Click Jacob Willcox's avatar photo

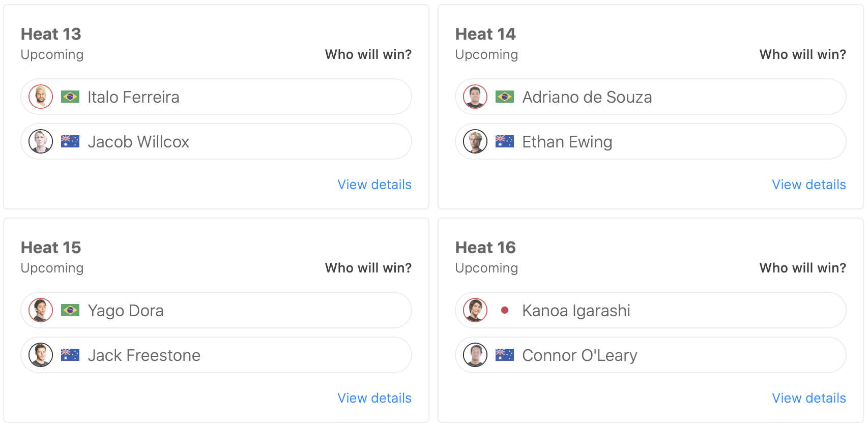pyautogui.click(x=41, y=141)
